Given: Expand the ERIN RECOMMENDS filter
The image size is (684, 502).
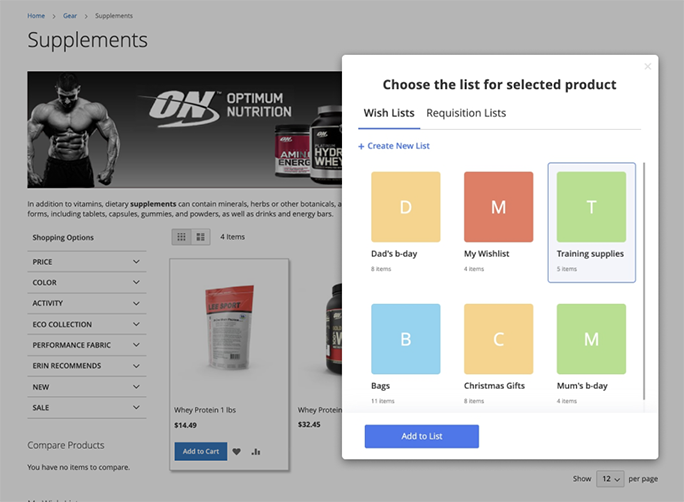Looking at the screenshot, I should click(x=86, y=365).
